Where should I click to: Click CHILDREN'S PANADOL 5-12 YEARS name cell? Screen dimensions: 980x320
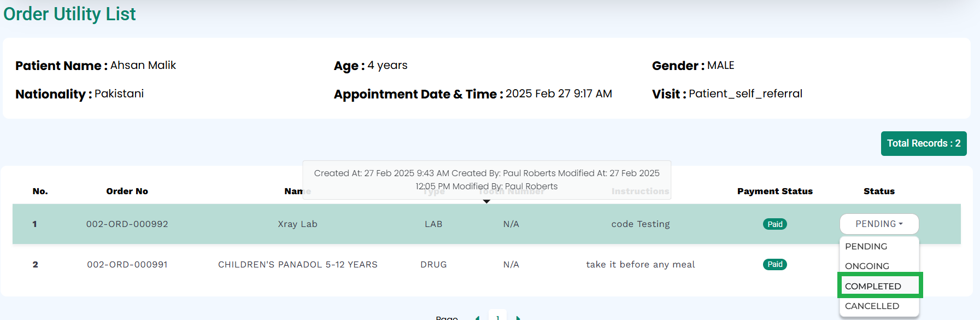298,264
